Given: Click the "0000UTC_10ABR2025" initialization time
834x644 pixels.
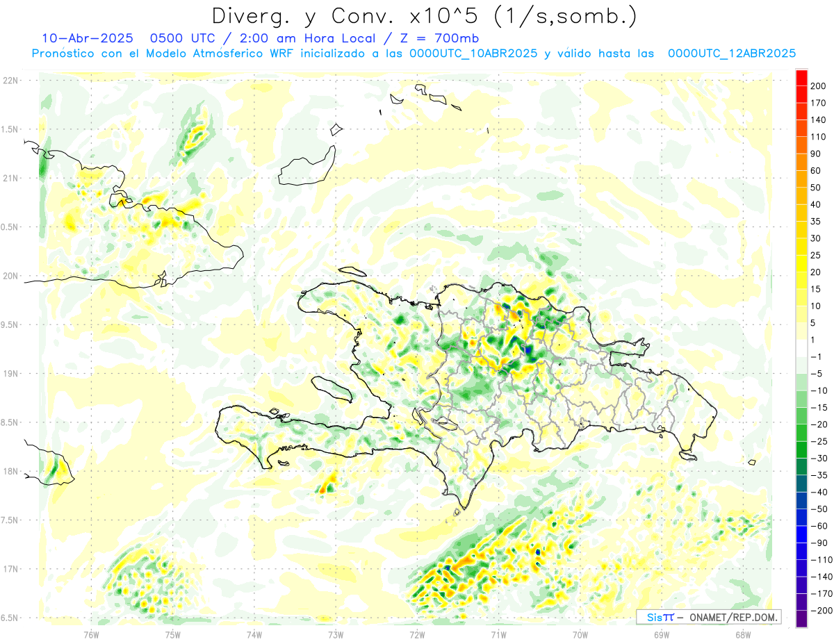Looking at the screenshot, I should (473, 53).
